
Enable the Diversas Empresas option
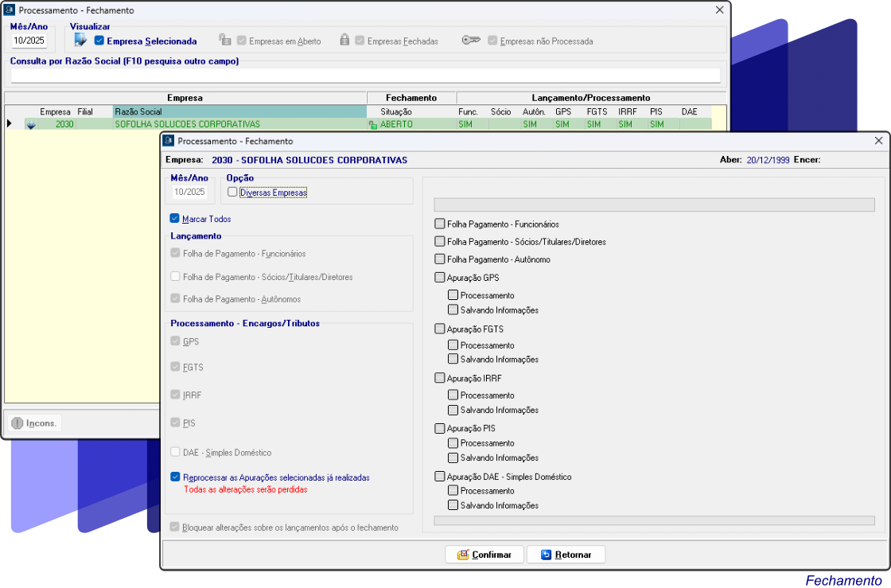(232, 193)
